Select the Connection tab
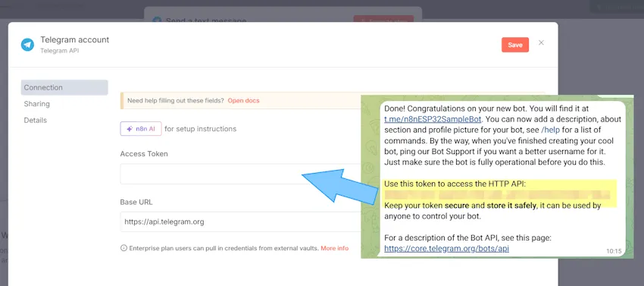Image resolution: width=644 pixels, height=286 pixels. coord(64,88)
